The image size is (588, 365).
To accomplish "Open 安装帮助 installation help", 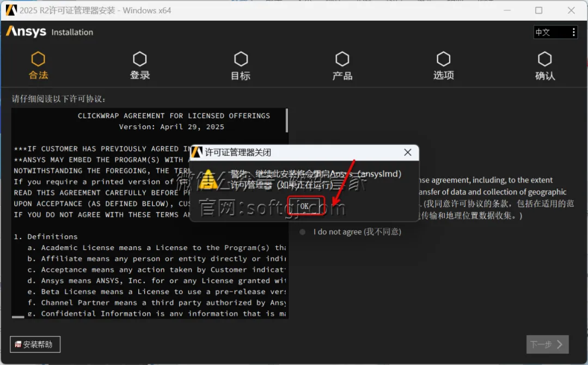I will (35, 344).
